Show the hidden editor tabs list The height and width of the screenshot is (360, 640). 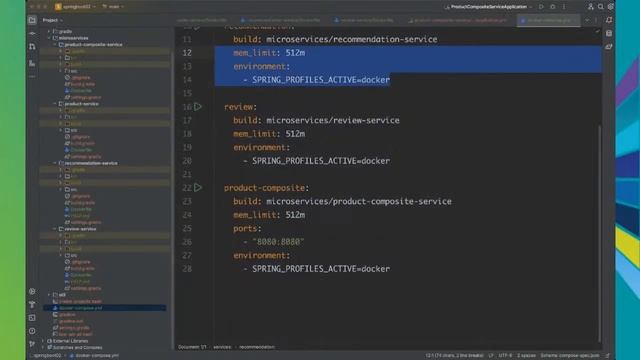pos(587,20)
